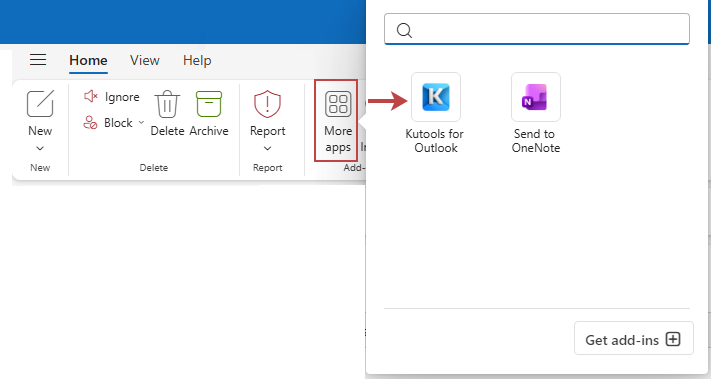Open the More apps button
711x379 pixels.
[x=338, y=121]
